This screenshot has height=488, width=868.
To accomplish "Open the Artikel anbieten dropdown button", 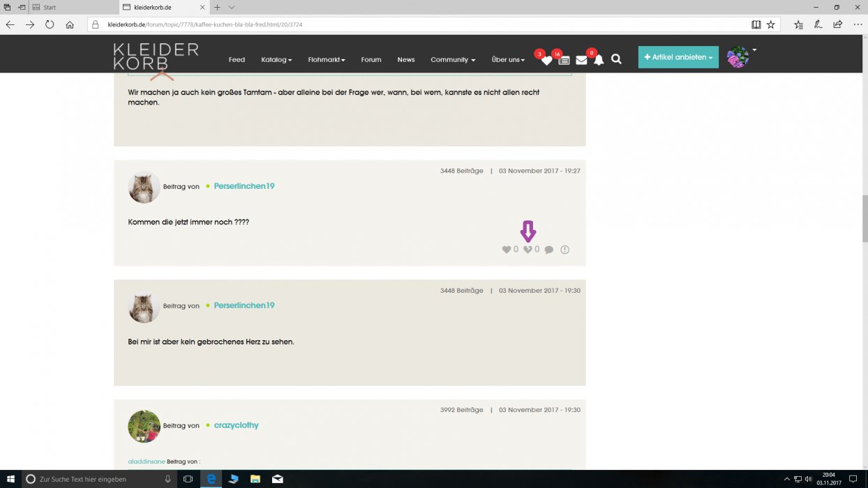I will coord(678,57).
